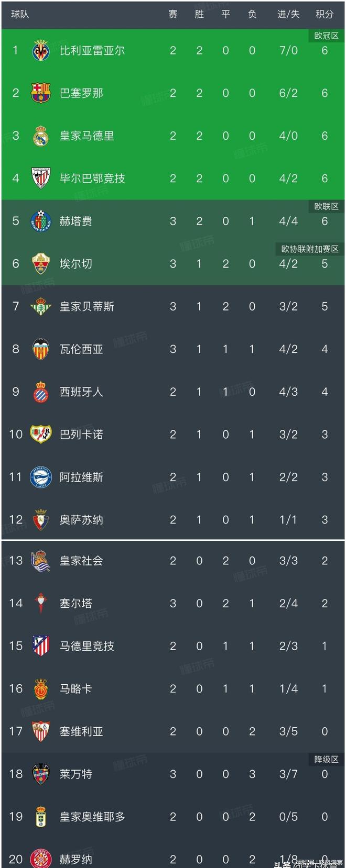
Task: Click the Villarreal (比利亚雷亚尔) club crest
Action: click(41, 51)
